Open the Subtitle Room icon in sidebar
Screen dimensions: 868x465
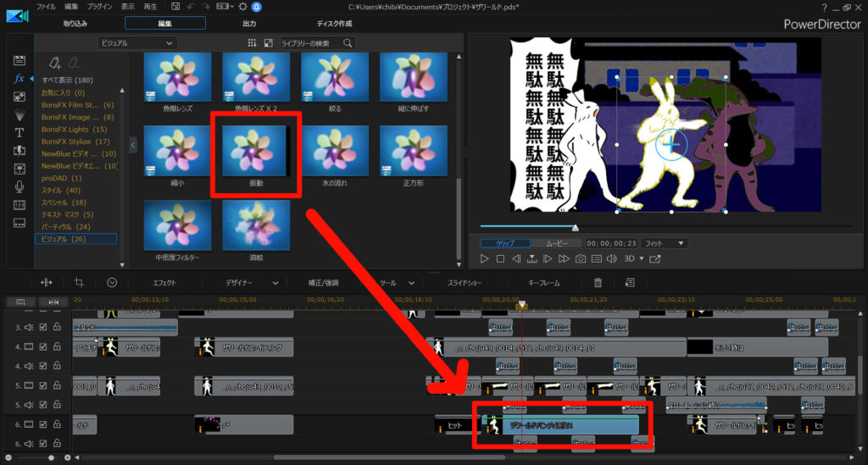click(19, 224)
